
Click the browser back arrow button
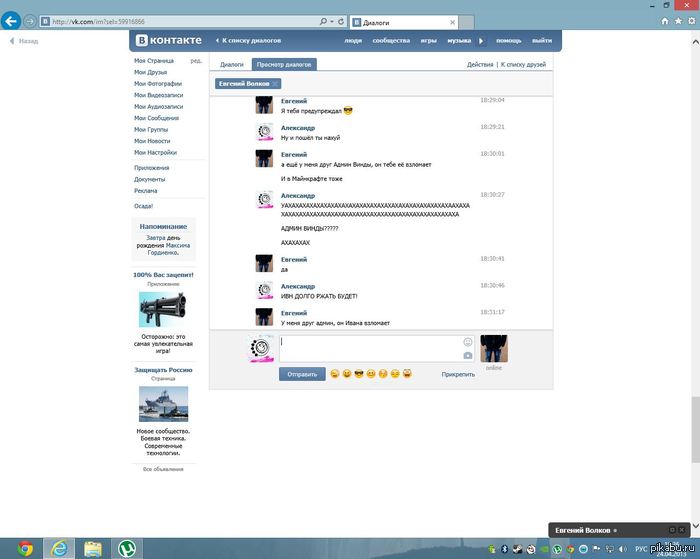pyautogui.click(x=11, y=20)
